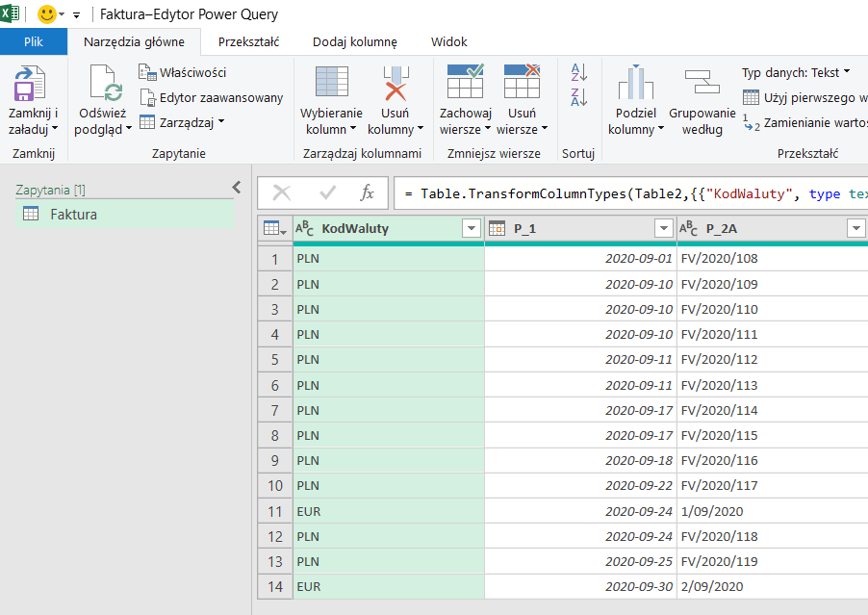Click the Usuń wiersze icon
The width and height of the screenshot is (868, 615).
[x=522, y=85]
